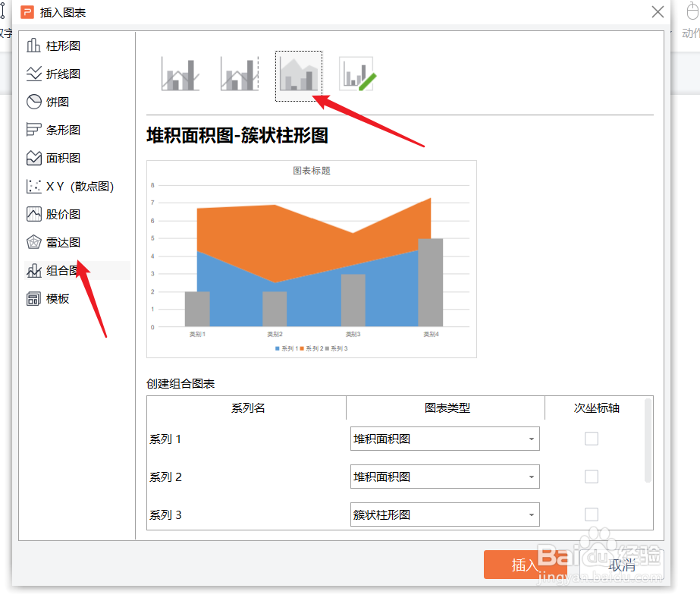Choose combo subtype column-line on secondary axis
This screenshot has height=601, width=700.
tap(240, 74)
